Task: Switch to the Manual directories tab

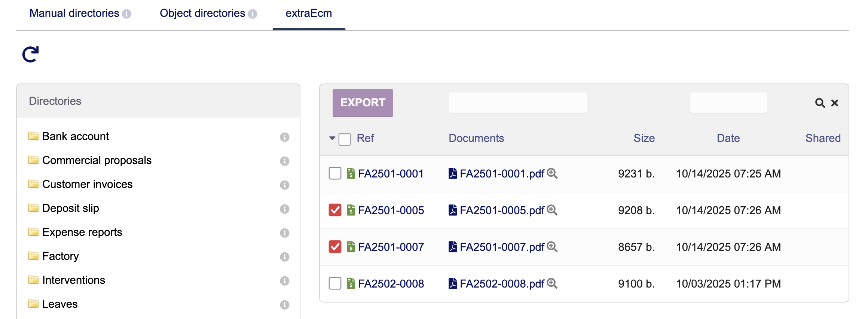Action: [74, 13]
